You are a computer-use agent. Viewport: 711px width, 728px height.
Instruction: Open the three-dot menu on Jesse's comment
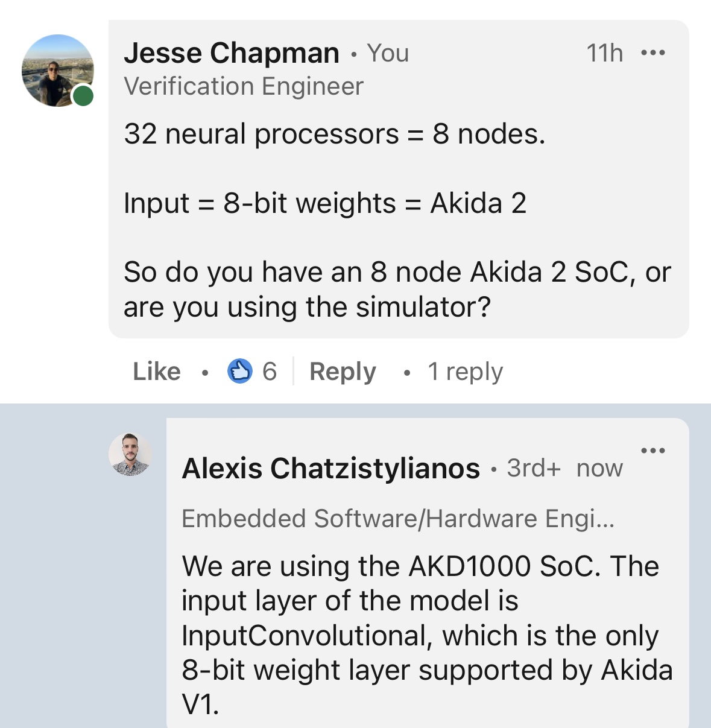[653, 53]
